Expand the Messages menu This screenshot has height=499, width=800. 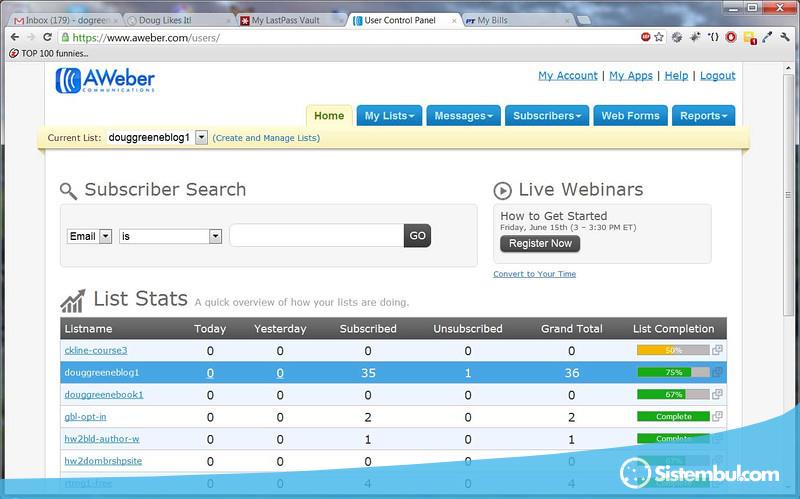coord(463,116)
